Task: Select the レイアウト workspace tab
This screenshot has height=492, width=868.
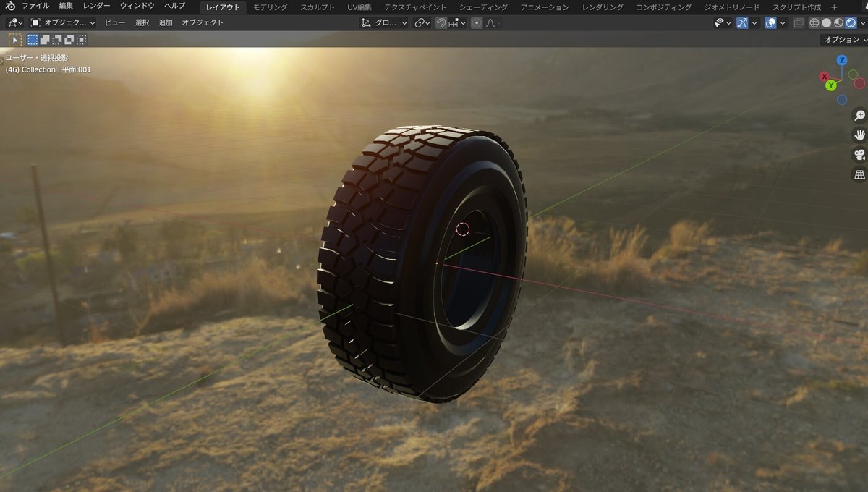Action: coord(223,7)
